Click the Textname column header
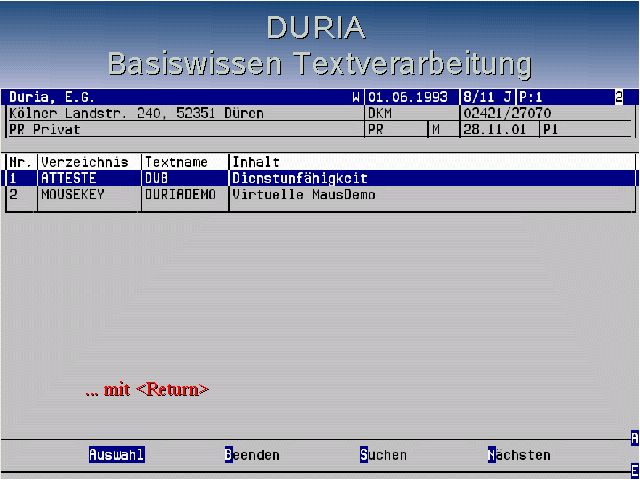This screenshot has width=640, height=480. click(x=176, y=162)
